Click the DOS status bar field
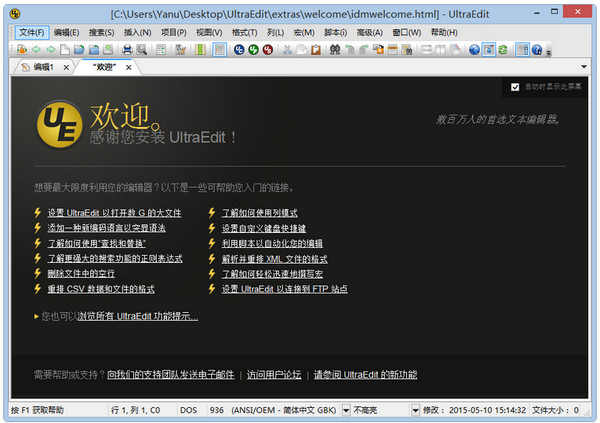This screenshot has height=423, width=600. pyautogui.click(x=189, y=410)
